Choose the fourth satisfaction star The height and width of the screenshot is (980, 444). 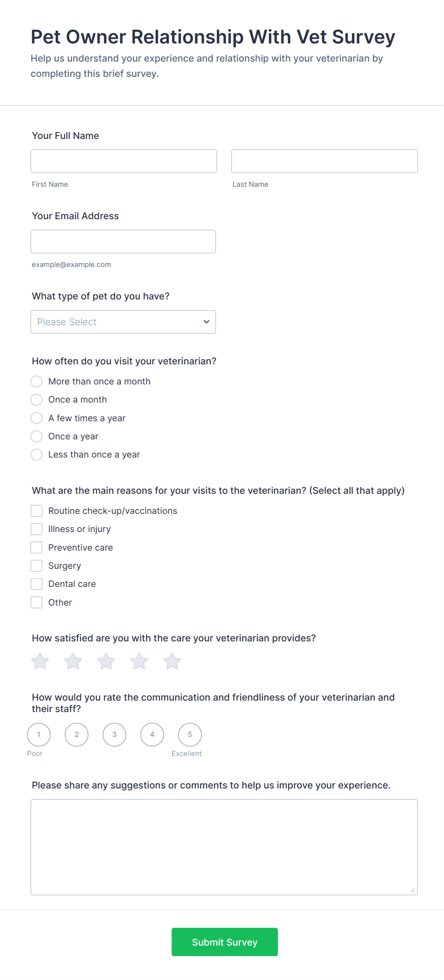click(139, 661)
